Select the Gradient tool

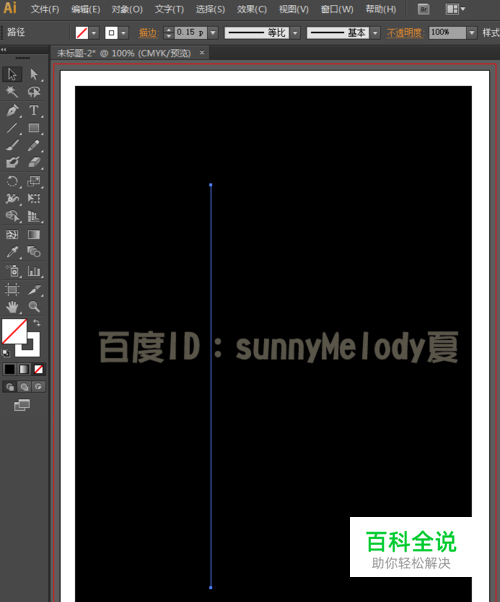pyautogui.click(x=34, y=235)
